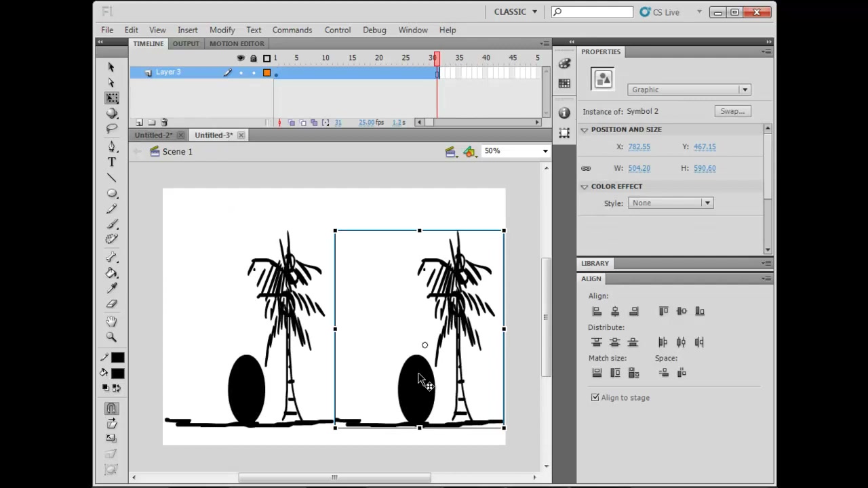Open the stage zoom 50% dropdown

515,151
